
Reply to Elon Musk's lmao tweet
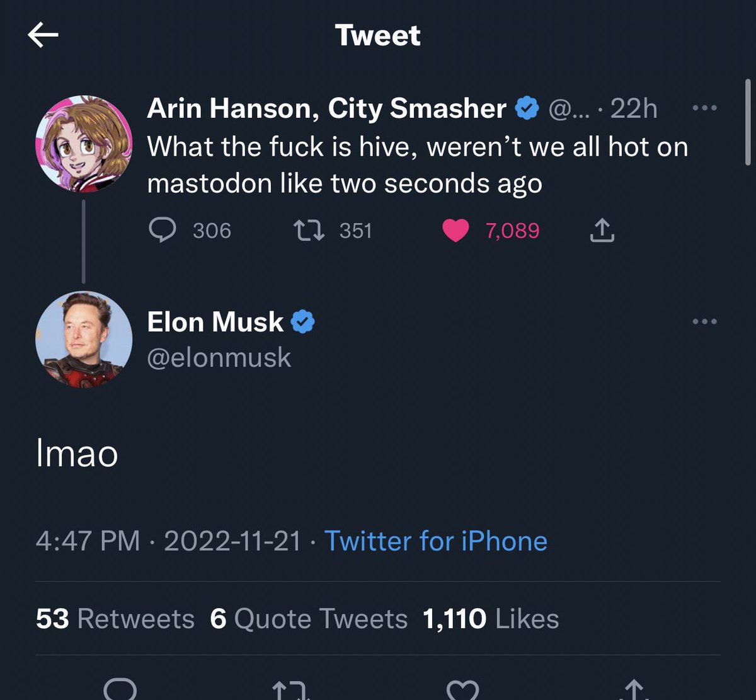click(x=120, y=689)
